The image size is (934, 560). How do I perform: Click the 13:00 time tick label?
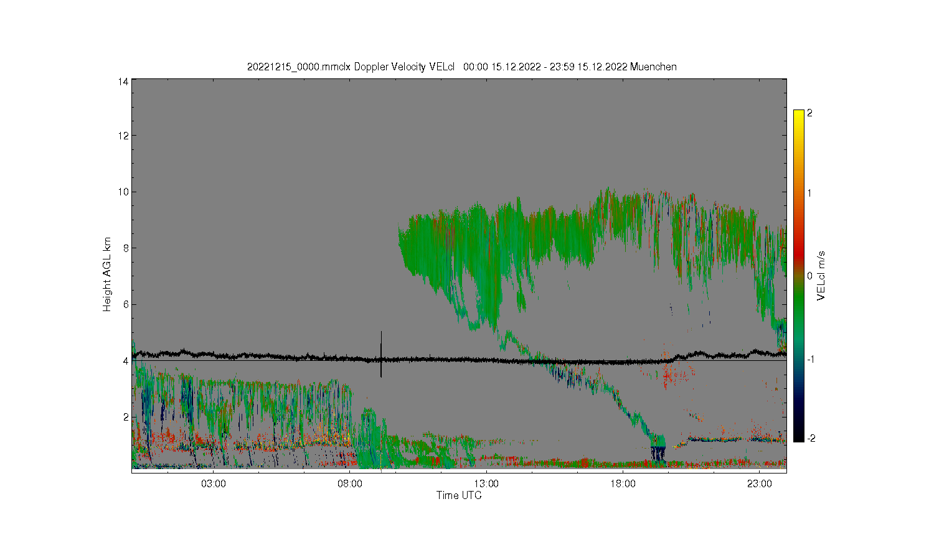click(486, 484)
